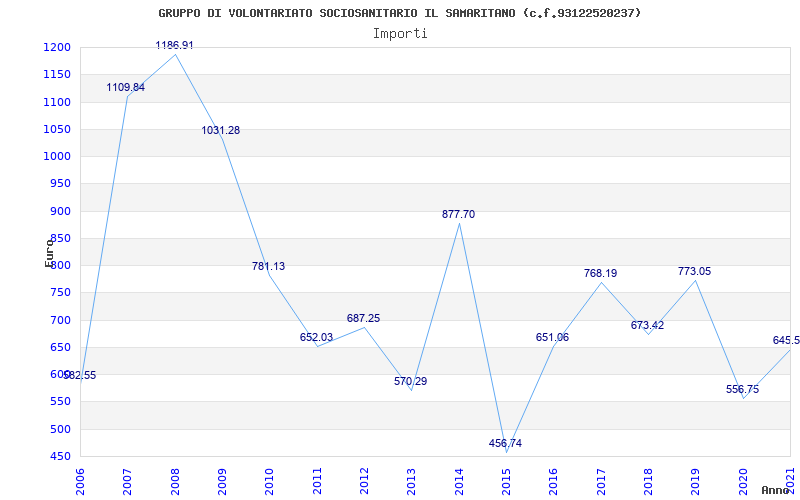Screen dimensions: 800x500
Task: Click the 1186.91 peak data label
Action: (x=174, y=46)
